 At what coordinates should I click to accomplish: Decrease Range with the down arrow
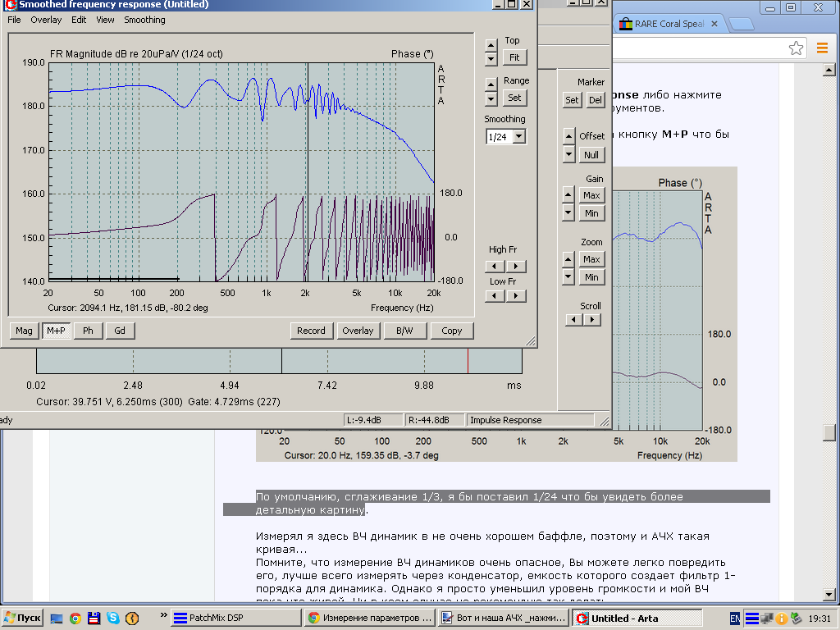coord(491,99)
